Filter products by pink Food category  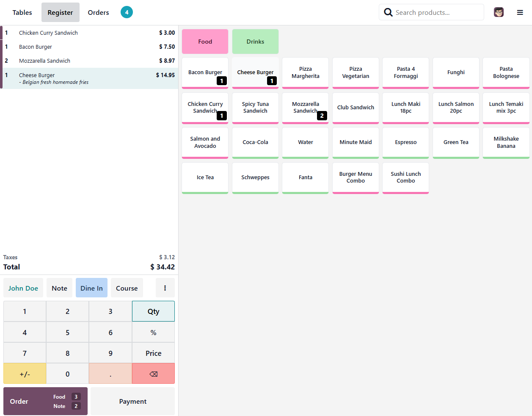coord(205,42)
